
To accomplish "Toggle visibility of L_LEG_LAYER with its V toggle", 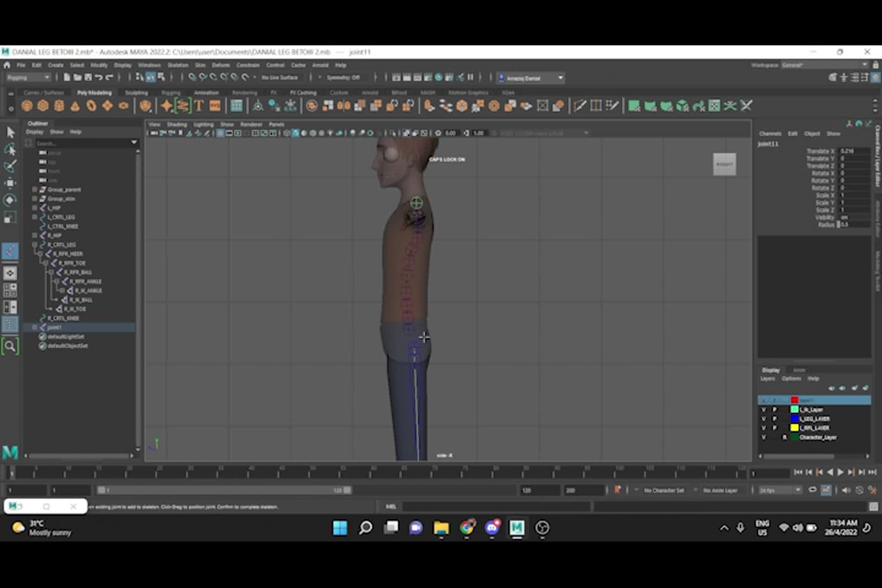I will 764,419.
